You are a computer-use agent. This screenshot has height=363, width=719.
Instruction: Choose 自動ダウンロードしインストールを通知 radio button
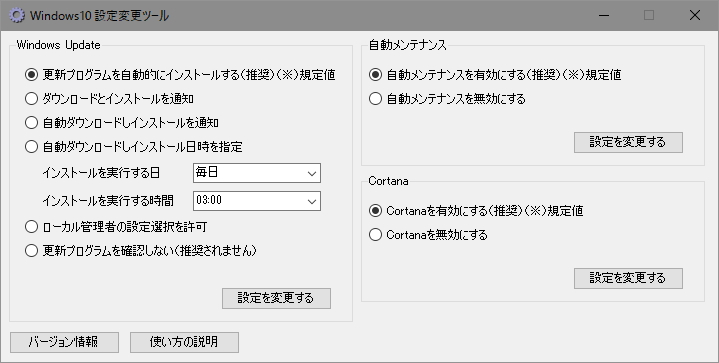coord(31,123)
